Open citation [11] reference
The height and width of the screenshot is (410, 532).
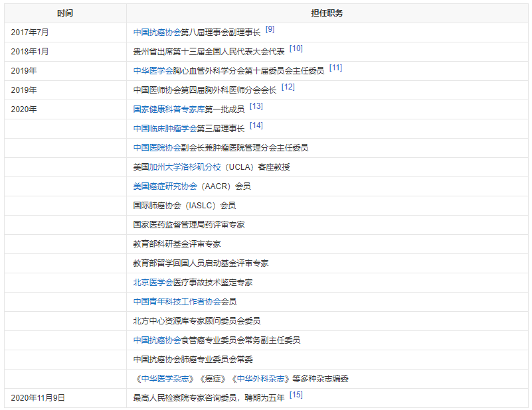click(x=336, y=68)
